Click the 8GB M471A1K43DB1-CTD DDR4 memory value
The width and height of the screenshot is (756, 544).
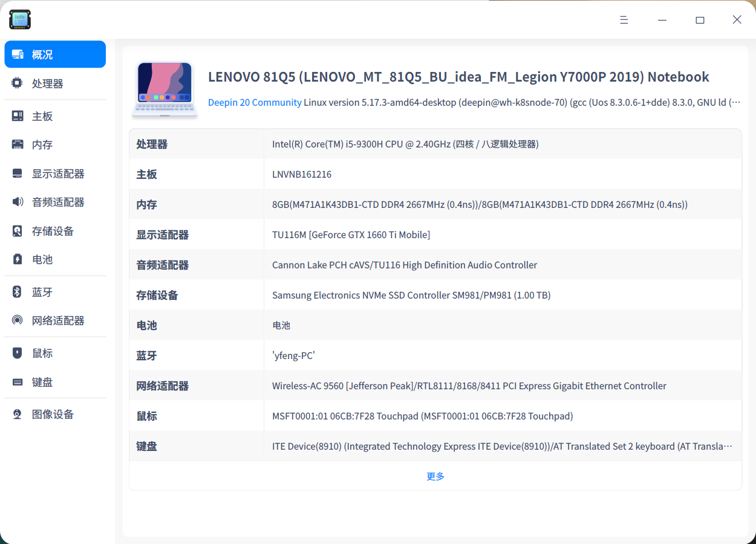coord(480,204)
